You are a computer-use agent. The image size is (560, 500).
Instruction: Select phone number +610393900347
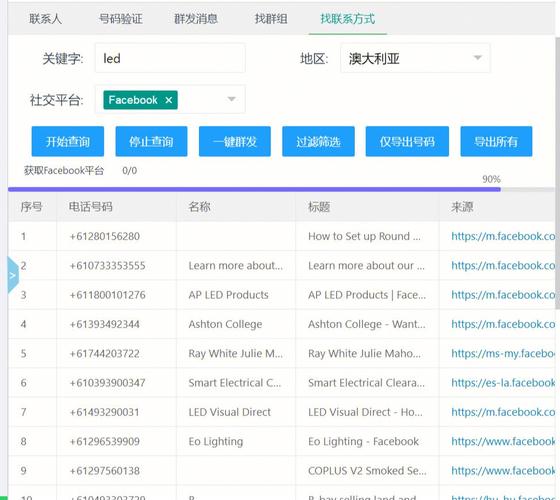(108, 382)
